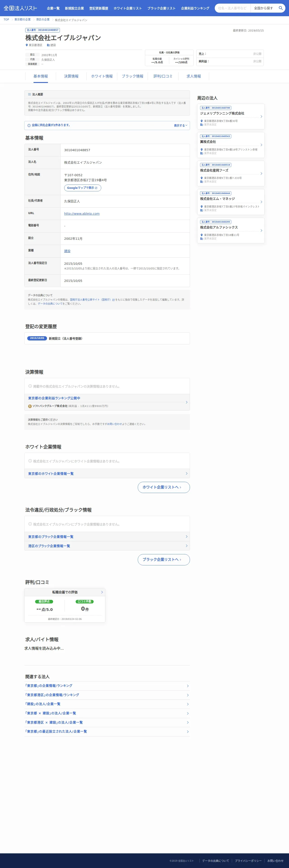
Task: Open footer プライバシーポリシー link
Action: pyautogui.click(x=248, y=861)
